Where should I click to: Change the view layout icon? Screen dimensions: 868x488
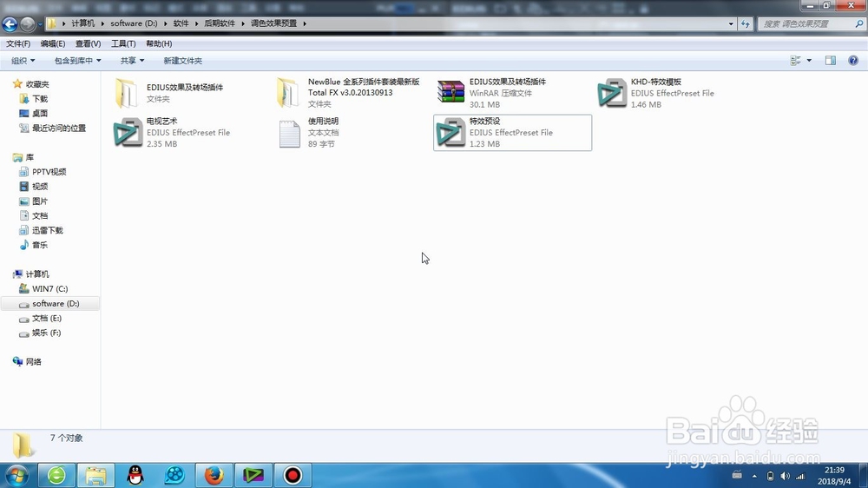795,61
